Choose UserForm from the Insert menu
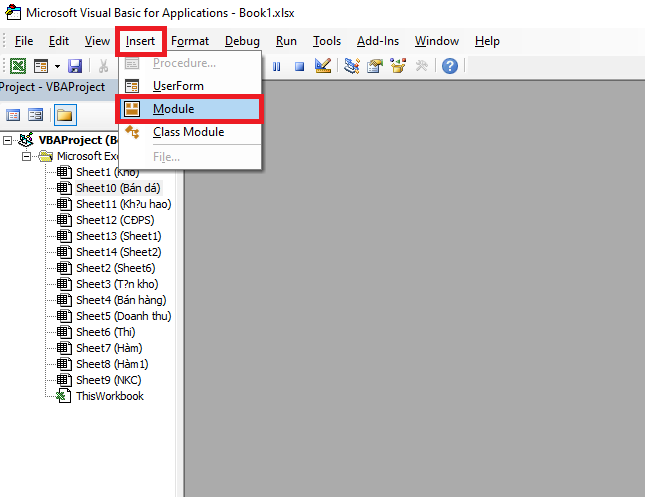This screenshot has height=497, width=645. coord(190,86)
